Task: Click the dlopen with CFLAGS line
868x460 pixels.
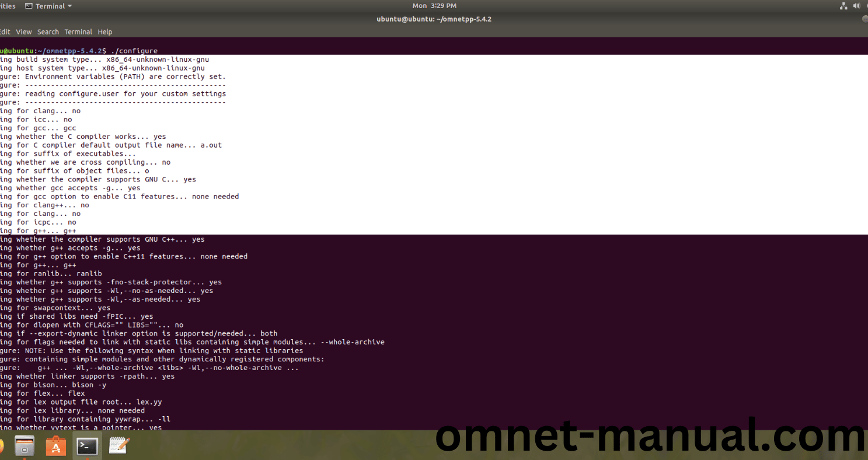Action: point(92,325)
